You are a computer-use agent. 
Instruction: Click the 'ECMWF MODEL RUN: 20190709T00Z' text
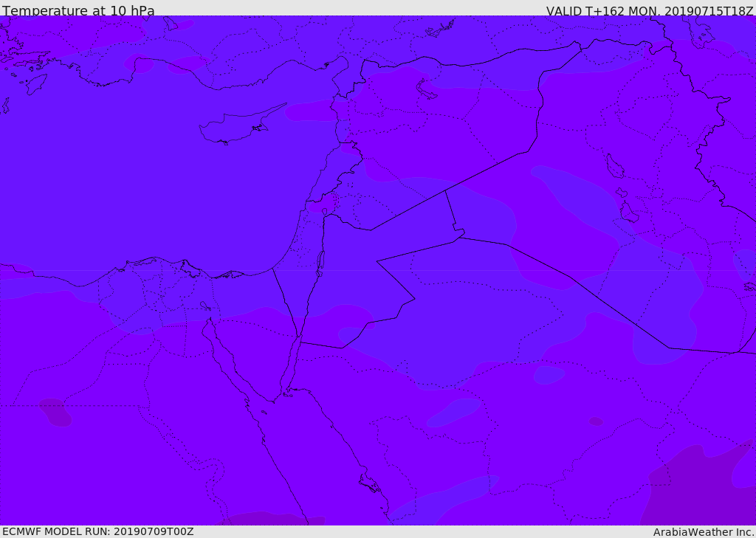[98, 531]
